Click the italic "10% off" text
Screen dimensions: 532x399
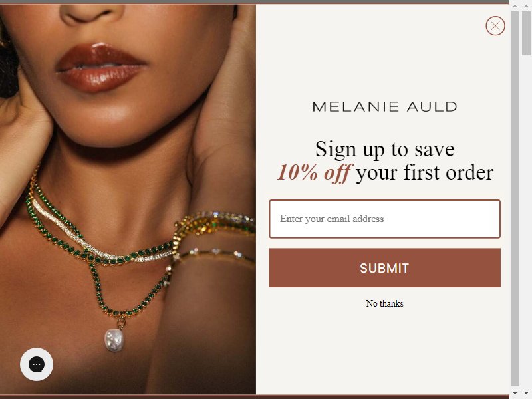pyautogui.click(x=314, y=173)
